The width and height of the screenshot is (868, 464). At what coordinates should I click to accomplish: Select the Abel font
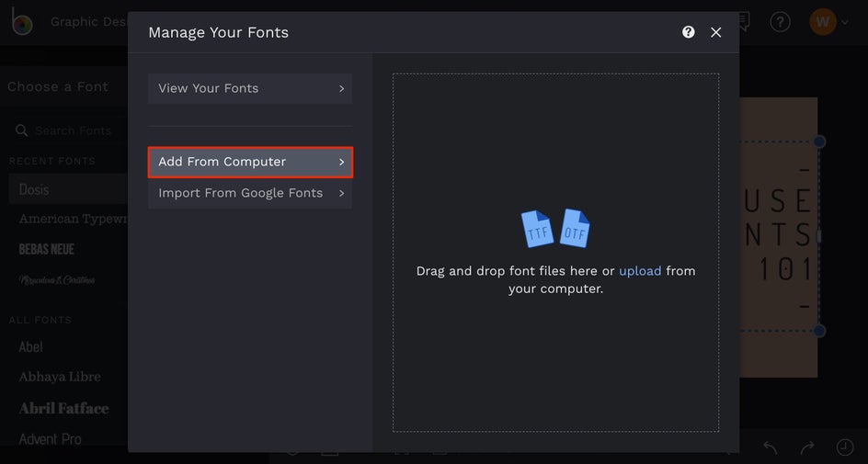(x=31, y=346)
